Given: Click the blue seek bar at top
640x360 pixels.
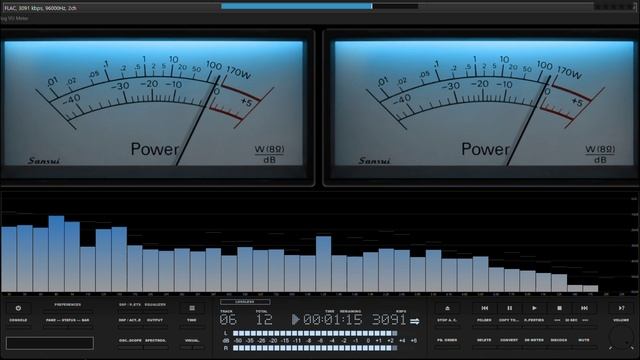Looking at the screenshot, I should [296, 6].
